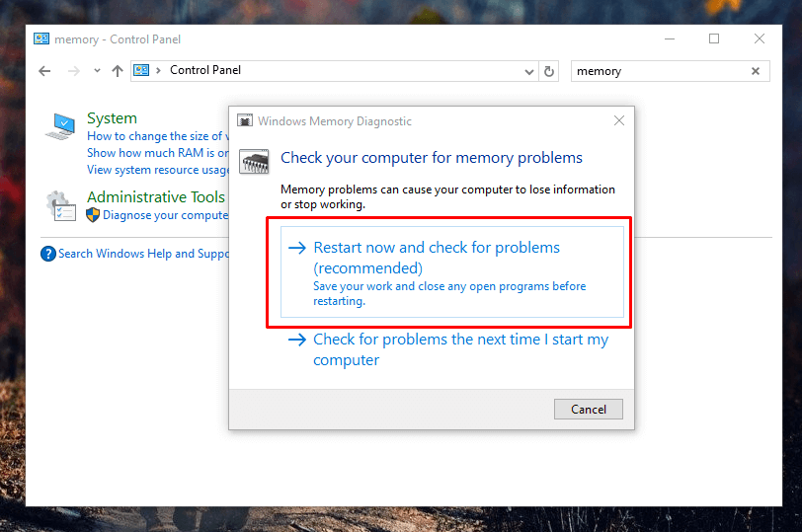Open the recent locations dropdown arrow
Screen dimensions: 802x532
(97, 71)
